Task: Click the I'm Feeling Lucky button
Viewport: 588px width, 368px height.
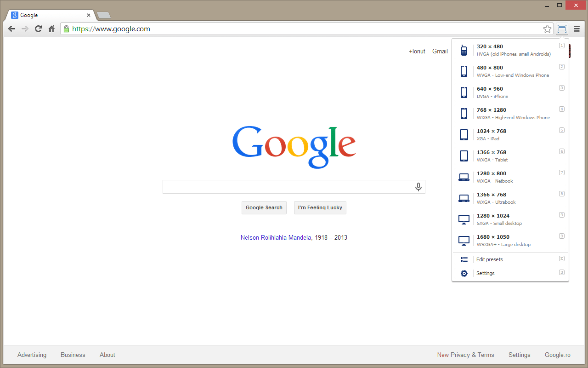Action: (x=320, y=207)
